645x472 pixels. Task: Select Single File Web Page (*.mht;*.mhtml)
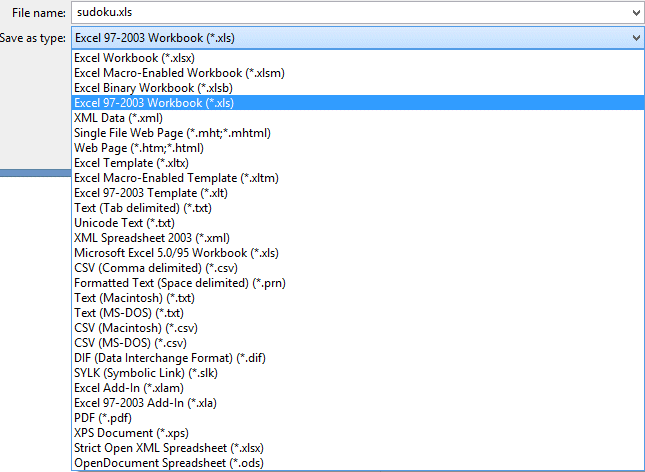pos(358,133)
